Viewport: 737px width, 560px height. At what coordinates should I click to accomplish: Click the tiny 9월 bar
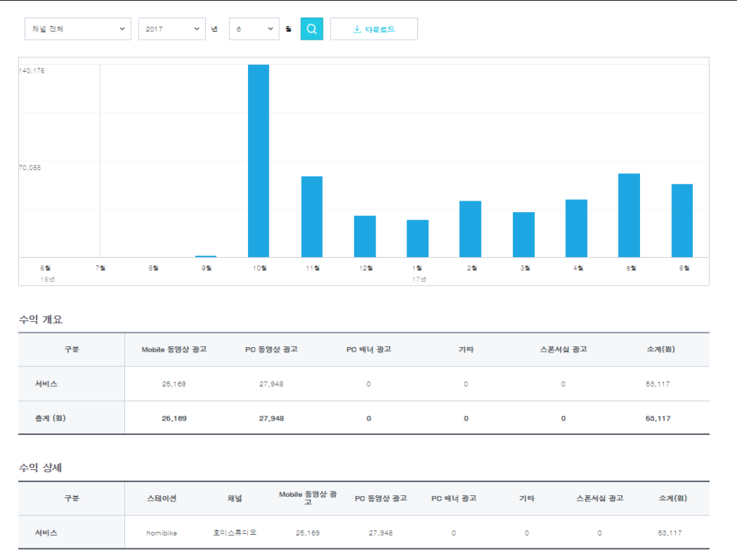(206, 256)
